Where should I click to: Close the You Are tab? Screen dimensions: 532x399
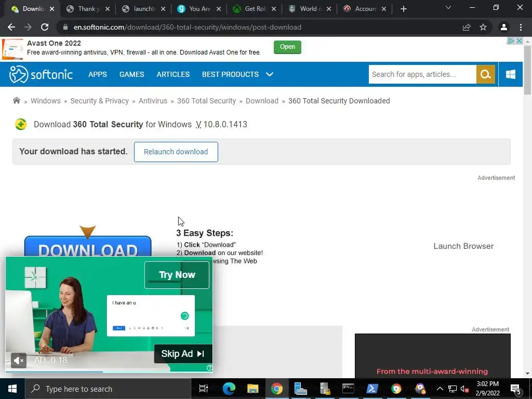pos(219,9)
